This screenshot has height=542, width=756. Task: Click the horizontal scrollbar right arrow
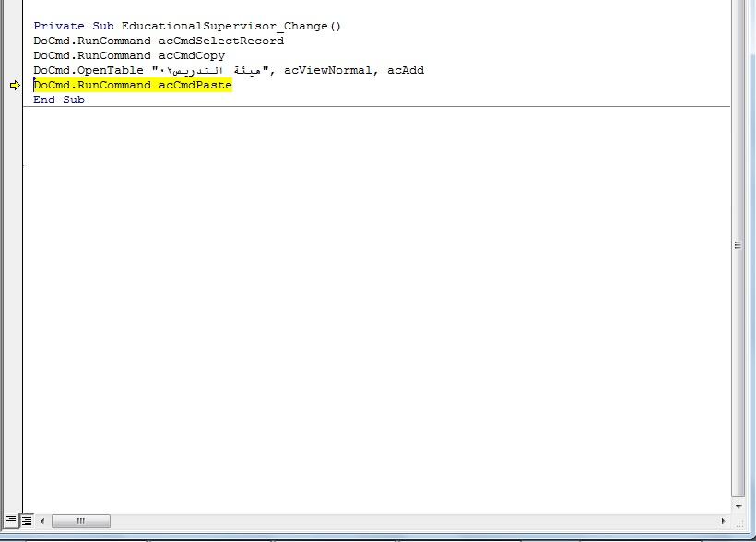(722, 521)
